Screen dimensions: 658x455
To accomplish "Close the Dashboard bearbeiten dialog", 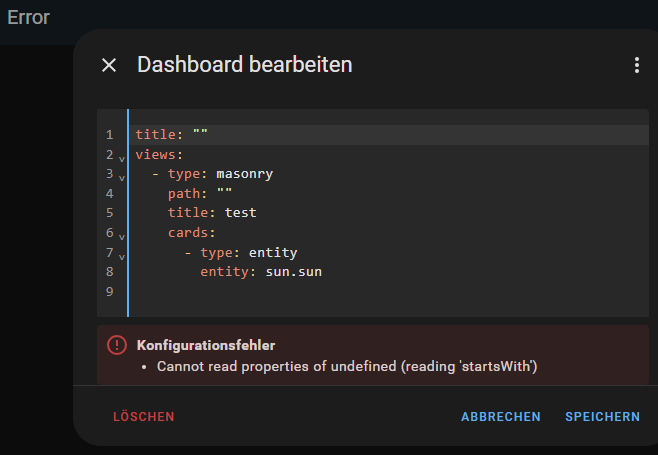I will [x=109, y=65].
